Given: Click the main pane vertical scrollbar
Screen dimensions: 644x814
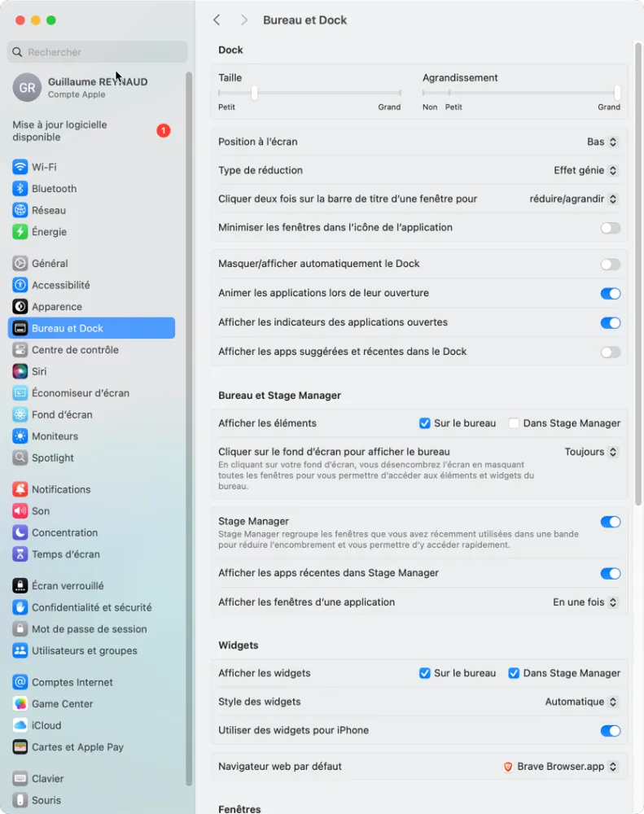Looking at the screenshot, I should tap(638, 274).
